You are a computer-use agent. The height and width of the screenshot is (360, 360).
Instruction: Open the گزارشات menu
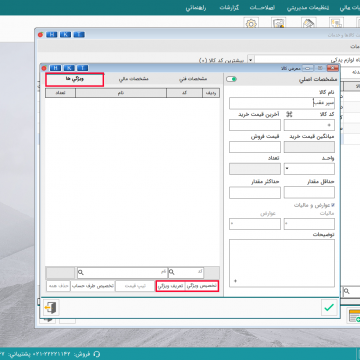(x=229, y=8)
